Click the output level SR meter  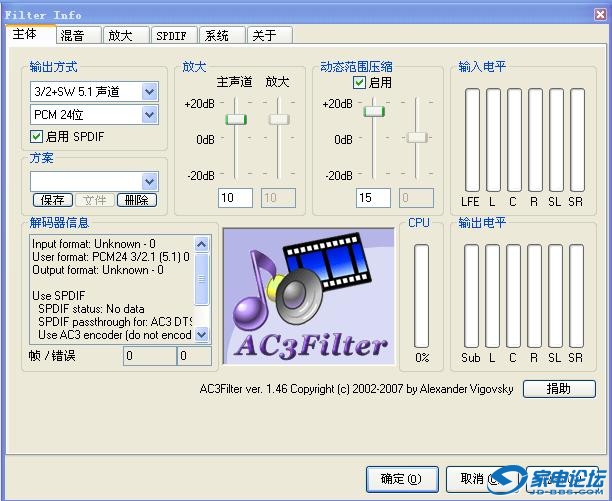click(576, 296)
